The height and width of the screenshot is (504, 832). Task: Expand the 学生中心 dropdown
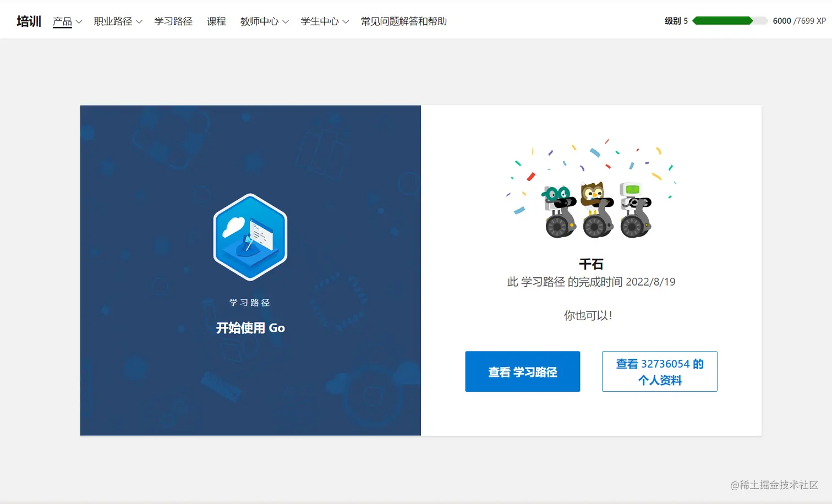pos(325,21)
